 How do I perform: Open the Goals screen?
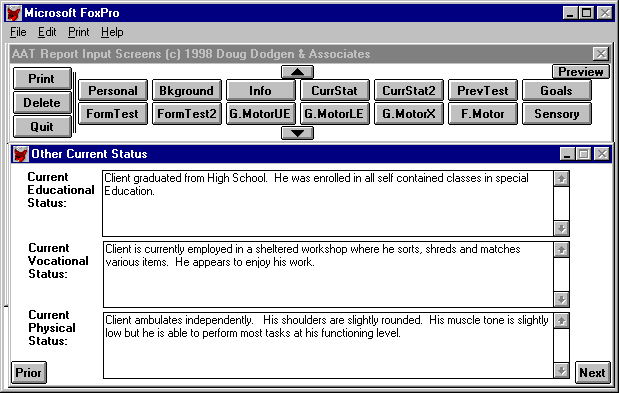coord(557,90)
